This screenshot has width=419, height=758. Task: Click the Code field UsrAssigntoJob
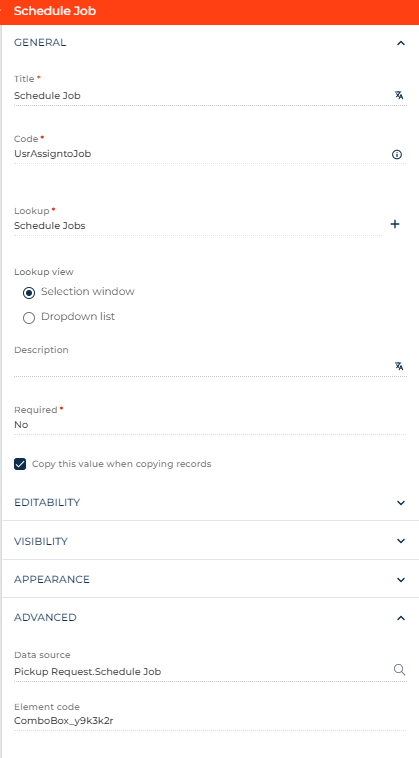click(x=202, y=154)
